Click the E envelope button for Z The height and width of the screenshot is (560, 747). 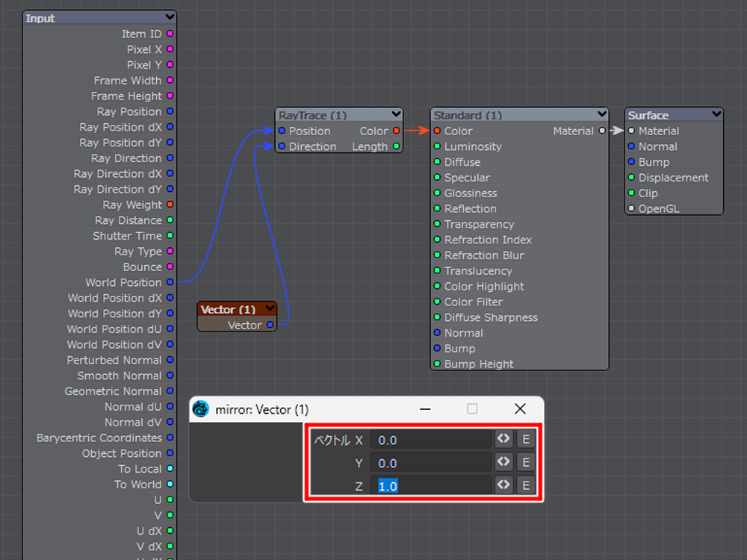tap(525, 485)
